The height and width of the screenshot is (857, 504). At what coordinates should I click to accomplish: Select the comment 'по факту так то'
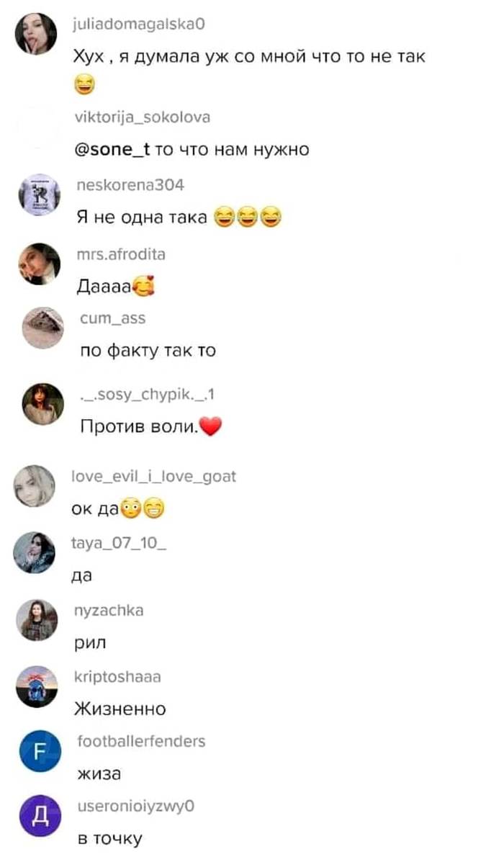pos(148,351)
